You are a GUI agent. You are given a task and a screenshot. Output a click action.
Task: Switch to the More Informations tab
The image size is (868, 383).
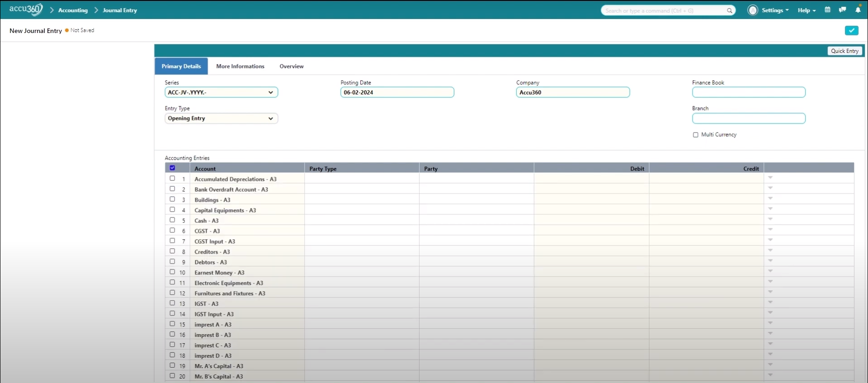pos(240,66)
